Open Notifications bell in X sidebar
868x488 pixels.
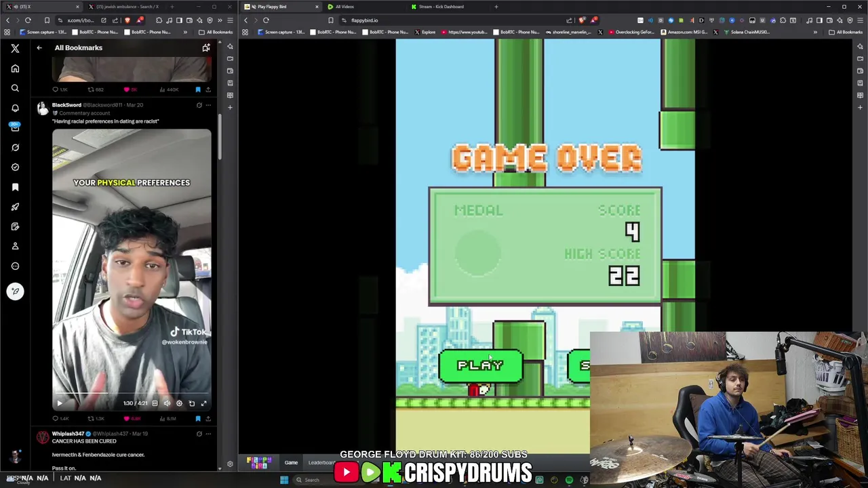tap(15, 108)
